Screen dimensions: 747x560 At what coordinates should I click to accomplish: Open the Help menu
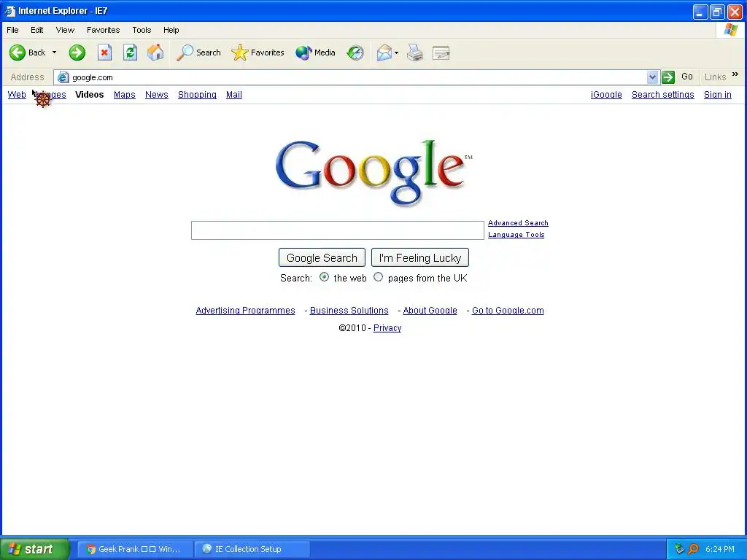point(171,30)
